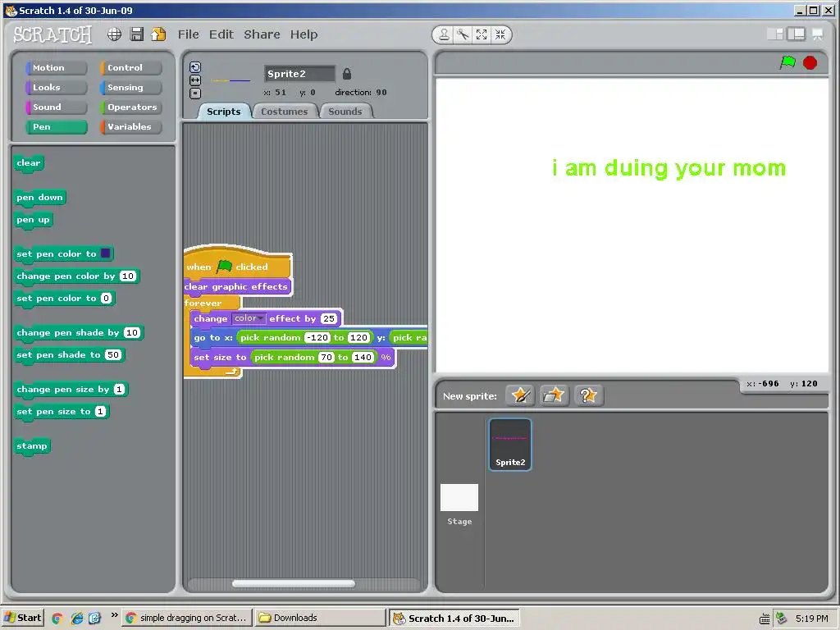
Task: Click the value 70 in set size block
Action: pos(326,358)
